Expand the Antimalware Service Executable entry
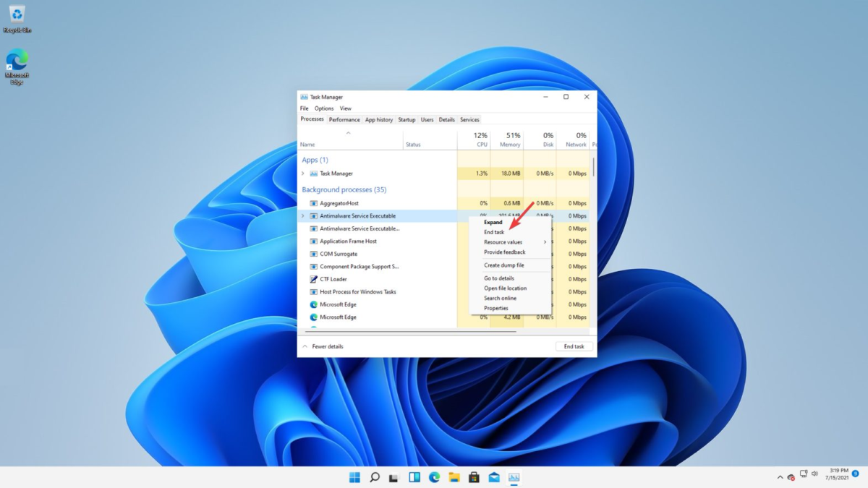The width and height of the screenshot is (868, 488). point(304,215)
